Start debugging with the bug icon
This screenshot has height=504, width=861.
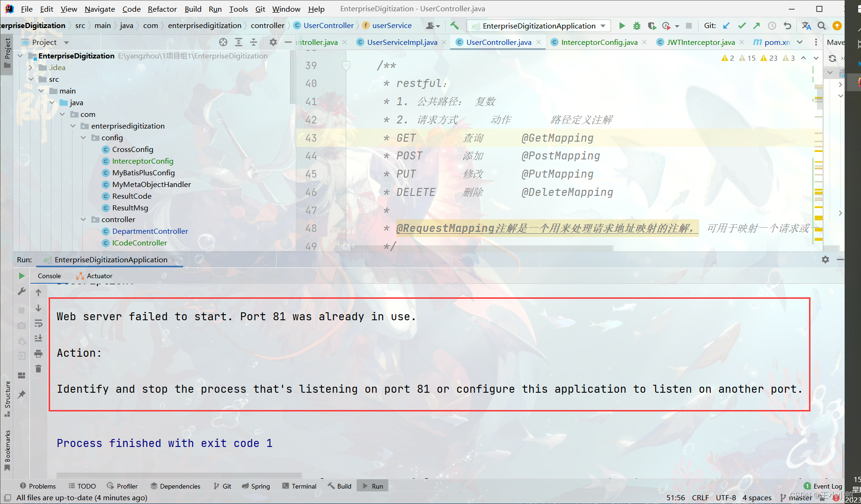coord(636,26)
